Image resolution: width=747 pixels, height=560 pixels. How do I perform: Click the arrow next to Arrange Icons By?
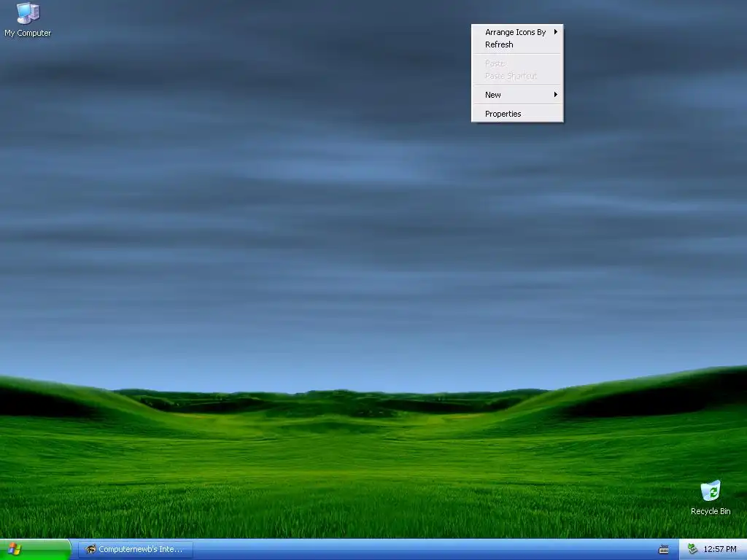click(555, 32)
